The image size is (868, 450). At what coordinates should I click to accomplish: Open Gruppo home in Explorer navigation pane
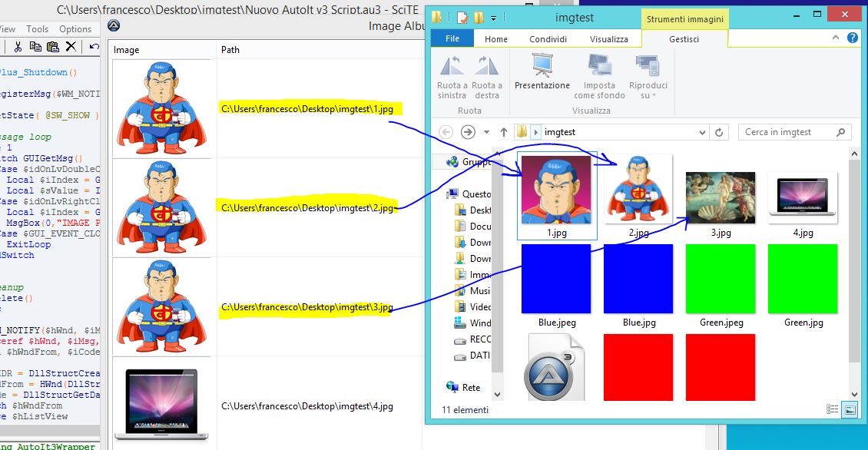point(469,161)
